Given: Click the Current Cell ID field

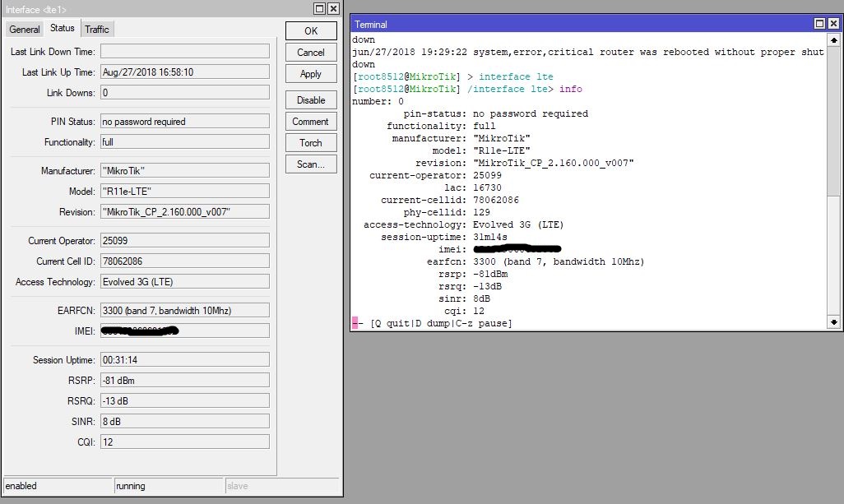Looking at the screenshot, I should pos(184,261).
